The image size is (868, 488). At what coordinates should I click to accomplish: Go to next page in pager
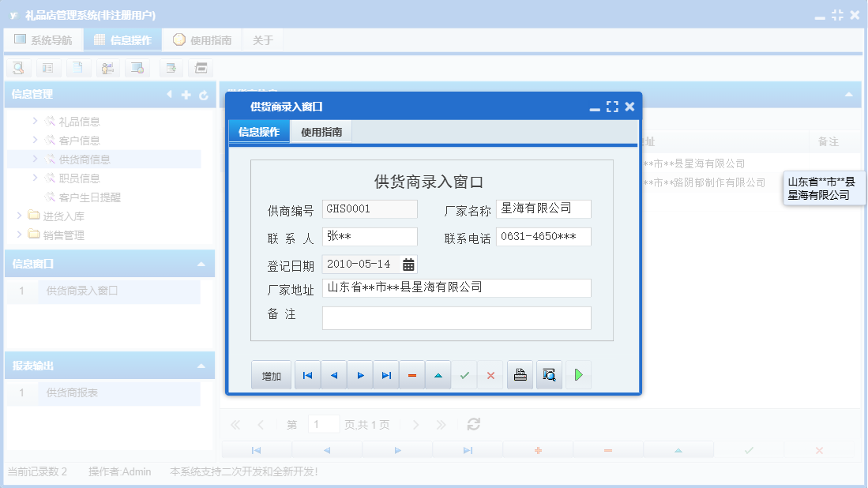pos(415,424)
